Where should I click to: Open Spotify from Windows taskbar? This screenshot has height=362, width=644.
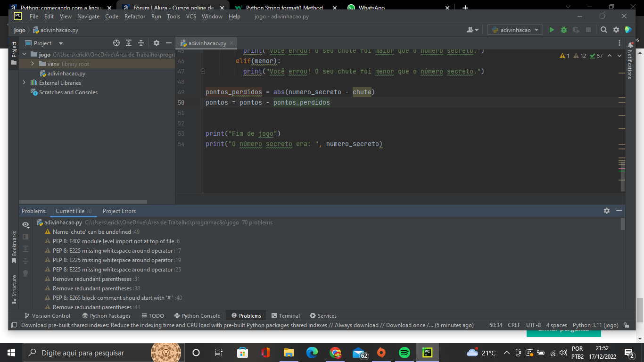click(405, 353)
